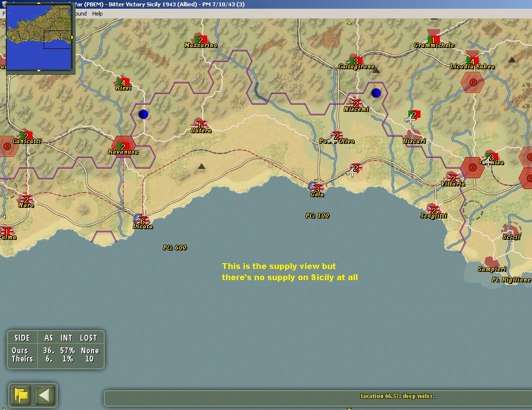
Task: Click the PC: 100 label off Gela
Action: click(317, 215)
